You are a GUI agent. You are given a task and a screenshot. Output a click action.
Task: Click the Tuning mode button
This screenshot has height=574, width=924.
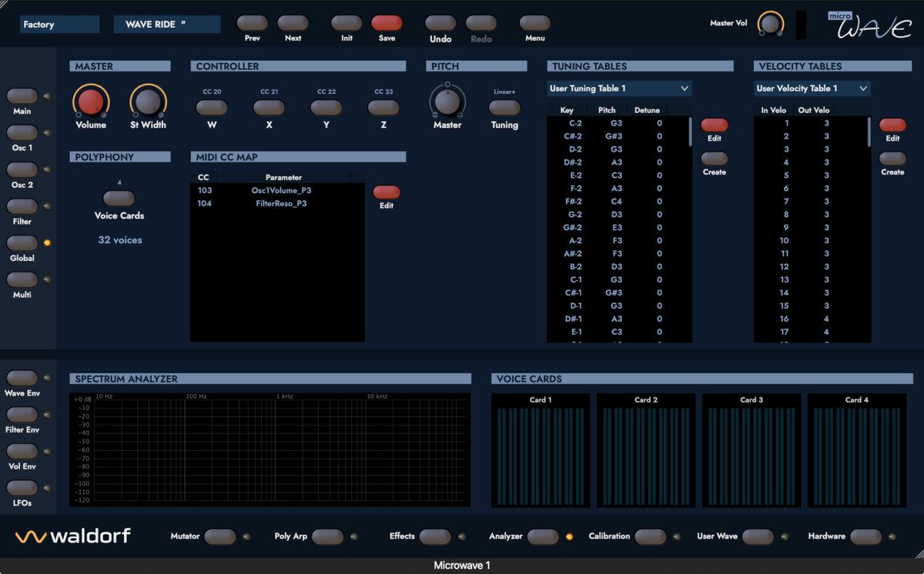pos(504,108)
